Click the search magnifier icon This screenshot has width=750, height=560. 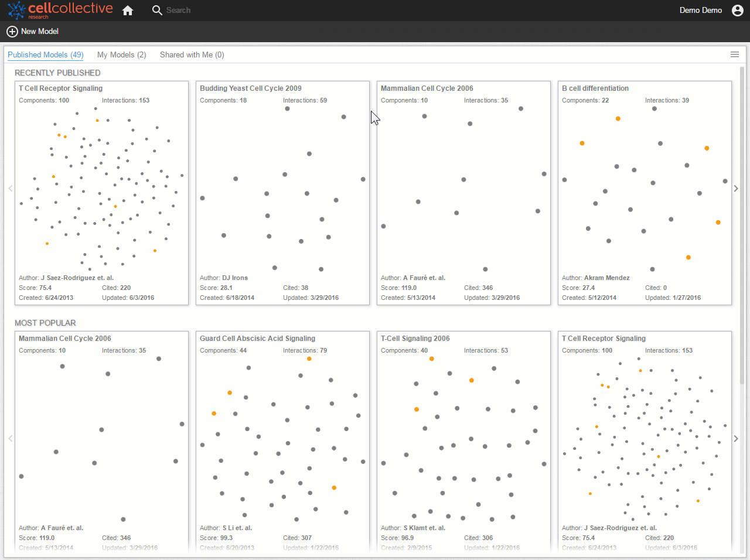(156, 11)
